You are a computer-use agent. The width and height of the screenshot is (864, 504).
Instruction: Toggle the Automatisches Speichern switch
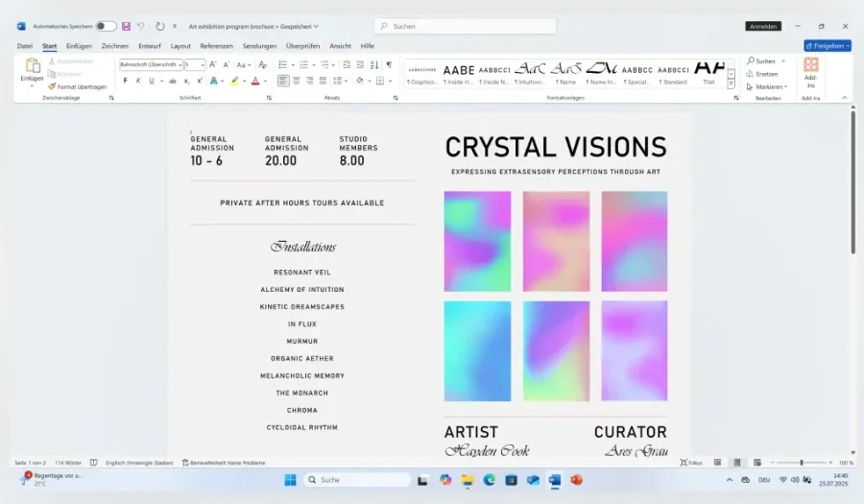coord(106,26)
